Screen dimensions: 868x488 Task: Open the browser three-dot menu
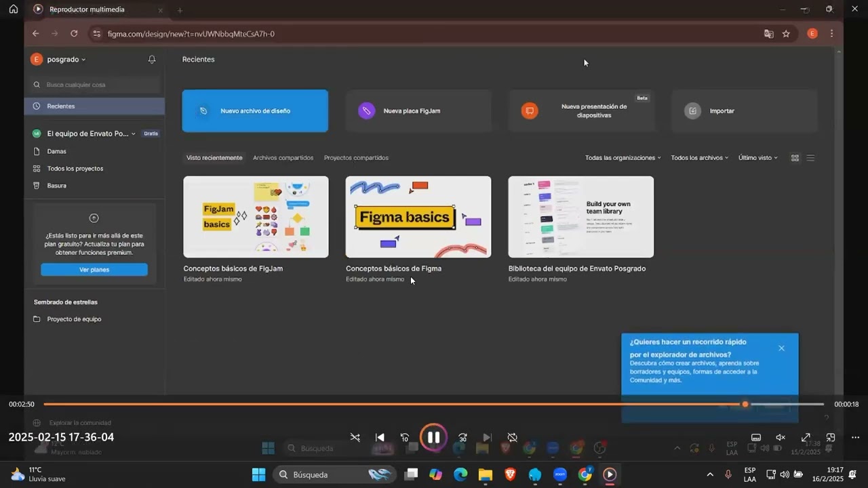(x=831, y=33)
